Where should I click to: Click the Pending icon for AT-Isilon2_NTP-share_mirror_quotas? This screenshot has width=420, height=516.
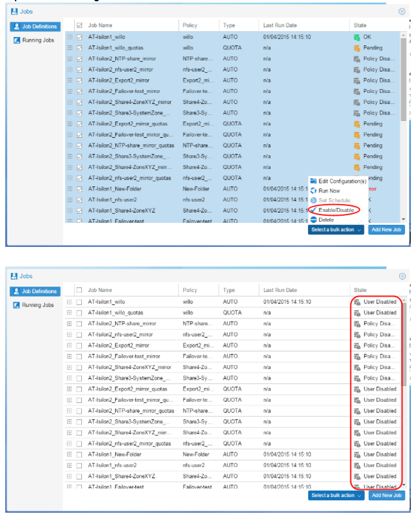357,146
